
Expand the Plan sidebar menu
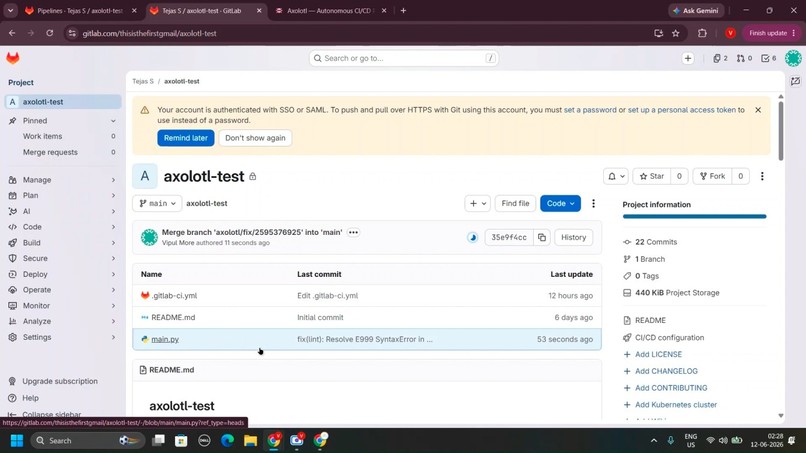(x=63, y=195)
